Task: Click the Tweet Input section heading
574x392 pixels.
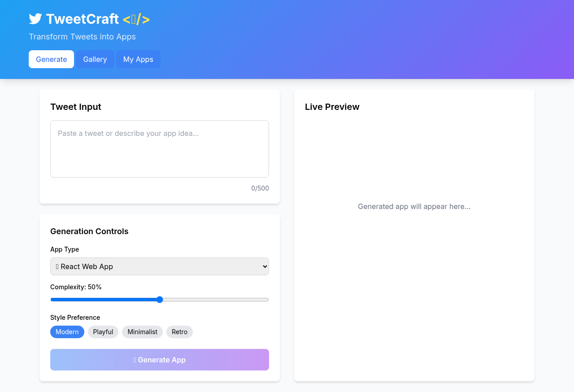Action: coord(75,107)
